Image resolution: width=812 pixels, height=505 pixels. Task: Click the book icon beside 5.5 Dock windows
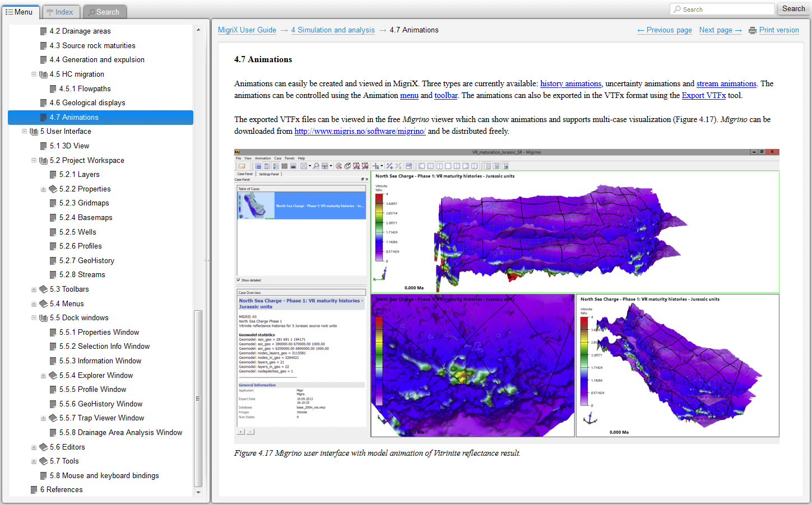43,318
